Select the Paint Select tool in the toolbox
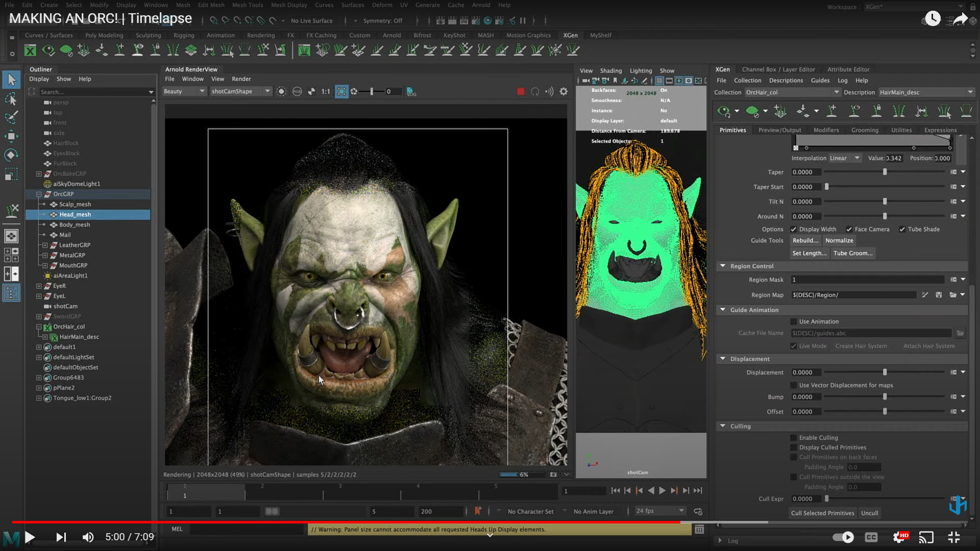Viewport: 980px width, 551px height. [11, 117]
